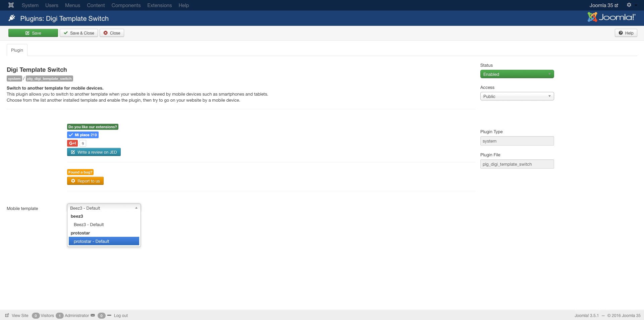Select Beez3 - Default option in list
The width and height of the screenshot is (644, 320).
[x=104, y=225]
